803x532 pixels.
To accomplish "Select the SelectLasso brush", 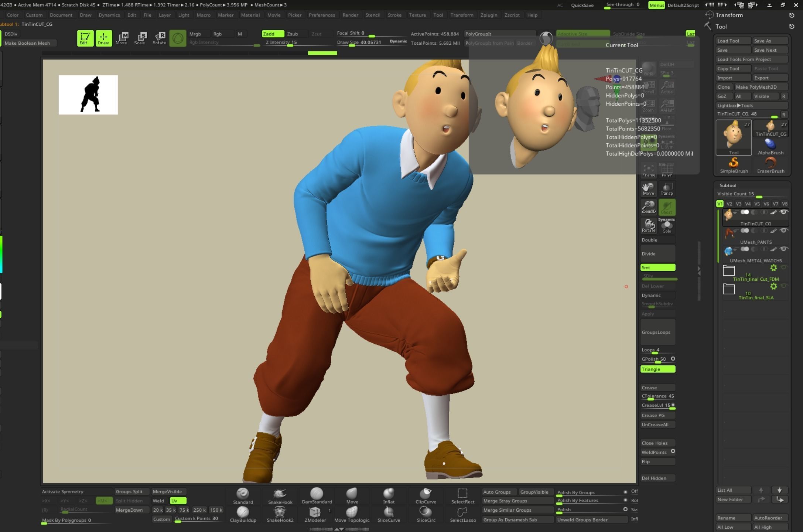I will [x=462, y=514].
